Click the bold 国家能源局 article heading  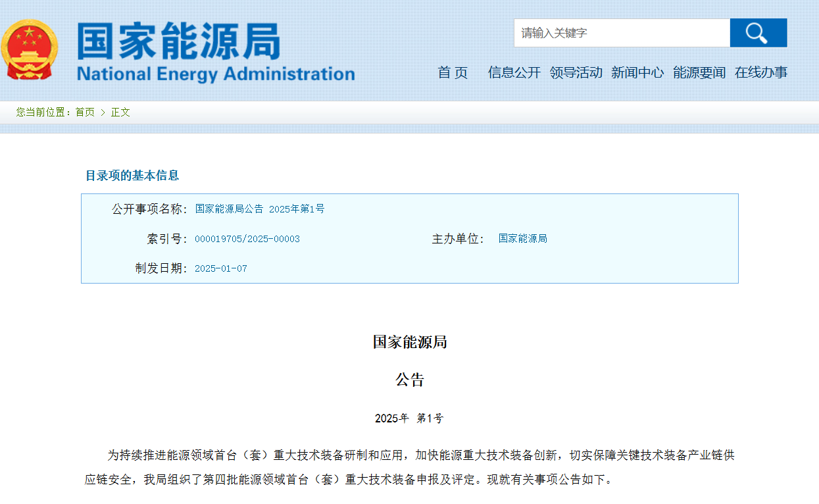click(x=410, y=342)
